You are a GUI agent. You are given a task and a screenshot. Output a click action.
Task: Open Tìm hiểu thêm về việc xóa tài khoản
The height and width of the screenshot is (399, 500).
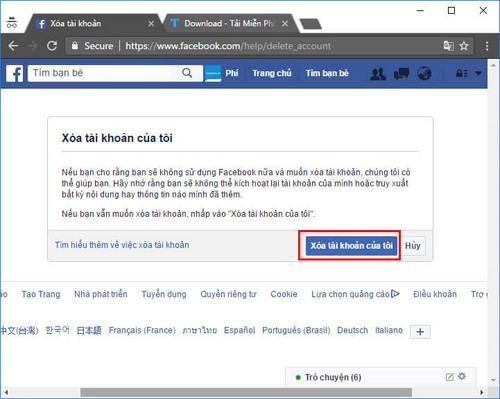point(122,245)
